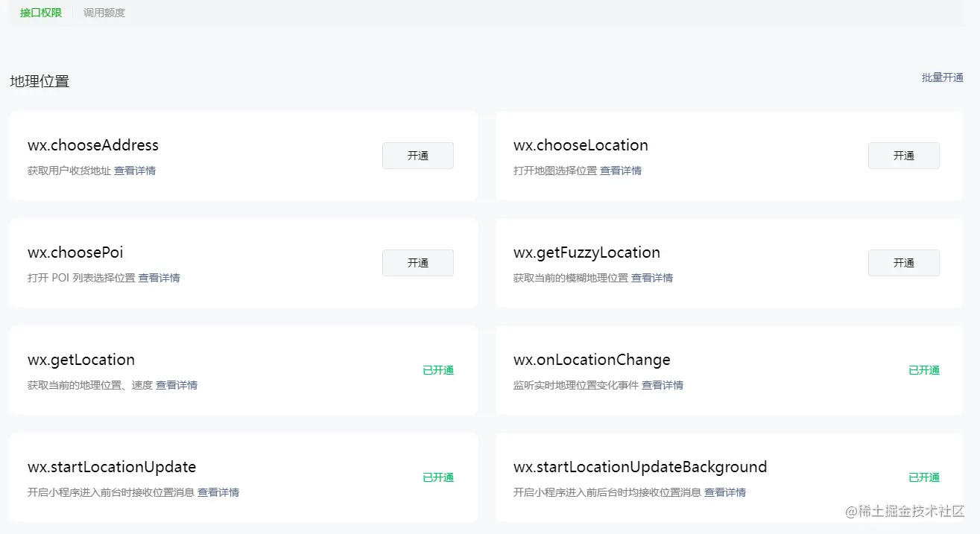Image resolution: width=980 pixels, height=534 pixels.
Task: Click 已开通 label for wx.onLocationChange
Action: click(924, 370)
